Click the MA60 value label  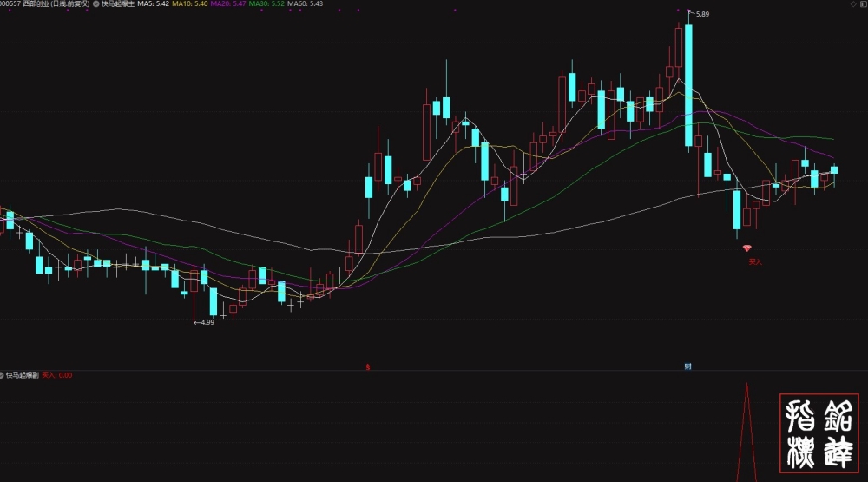pos(305,3)
